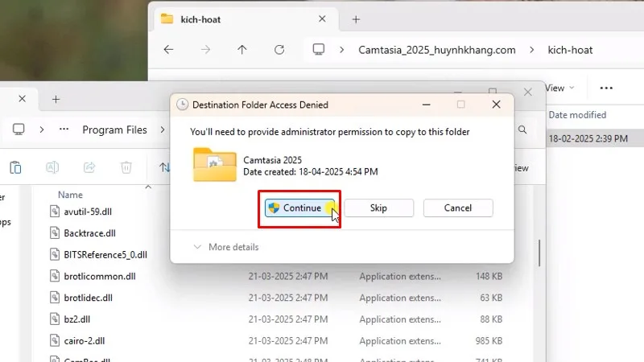
Task: Select the kich-hoat tab
Action: click(246, 19)
